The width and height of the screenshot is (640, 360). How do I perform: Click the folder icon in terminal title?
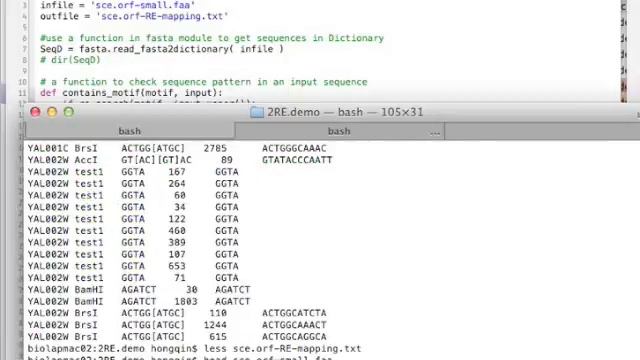point(257,112)
